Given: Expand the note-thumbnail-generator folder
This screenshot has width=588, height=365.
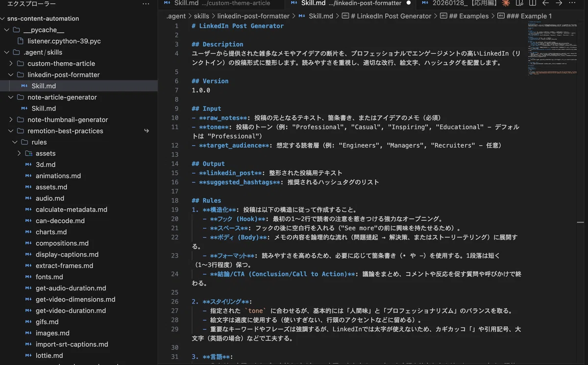Looking at the screenshot, I should pyautogui.click(x=11, y=120).
